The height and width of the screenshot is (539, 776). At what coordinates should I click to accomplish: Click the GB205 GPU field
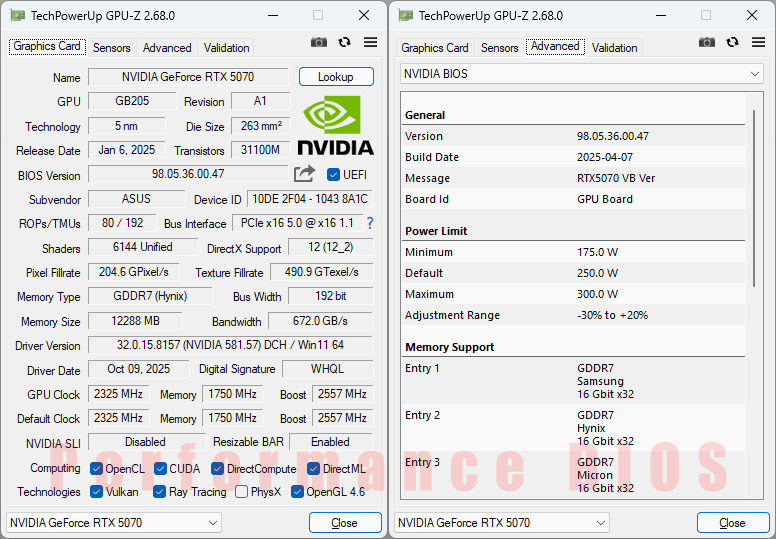[x=132, y=101]
